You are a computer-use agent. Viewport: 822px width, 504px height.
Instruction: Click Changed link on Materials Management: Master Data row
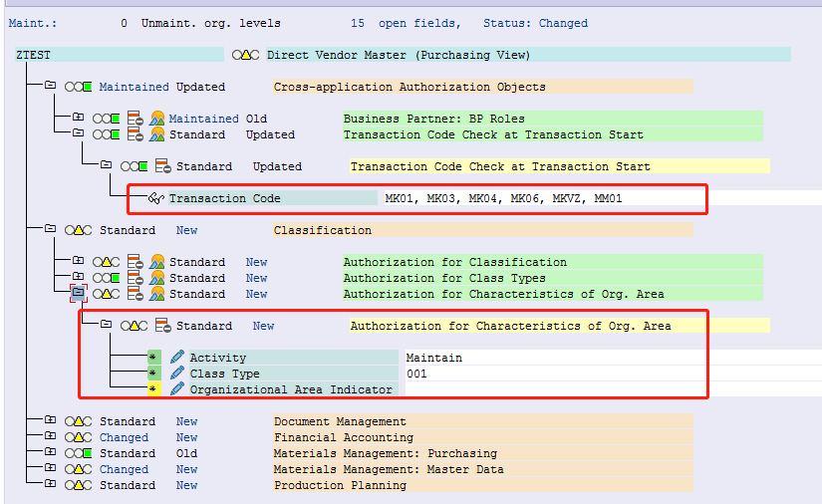(125, 469)
